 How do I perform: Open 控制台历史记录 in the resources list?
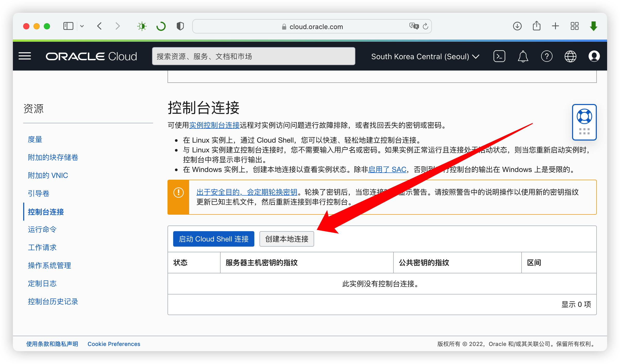(53, 301)
